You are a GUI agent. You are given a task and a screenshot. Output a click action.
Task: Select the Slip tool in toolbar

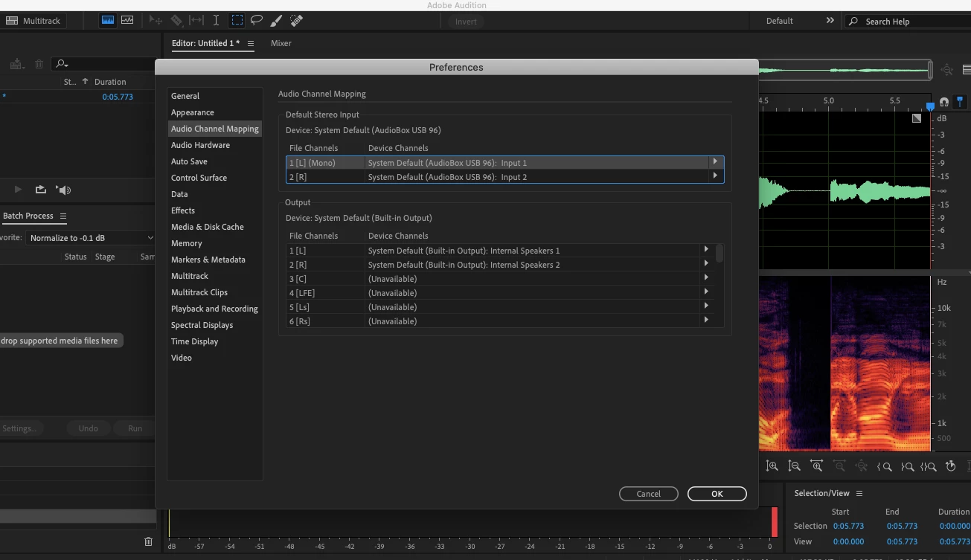click(x=196, y=21)
